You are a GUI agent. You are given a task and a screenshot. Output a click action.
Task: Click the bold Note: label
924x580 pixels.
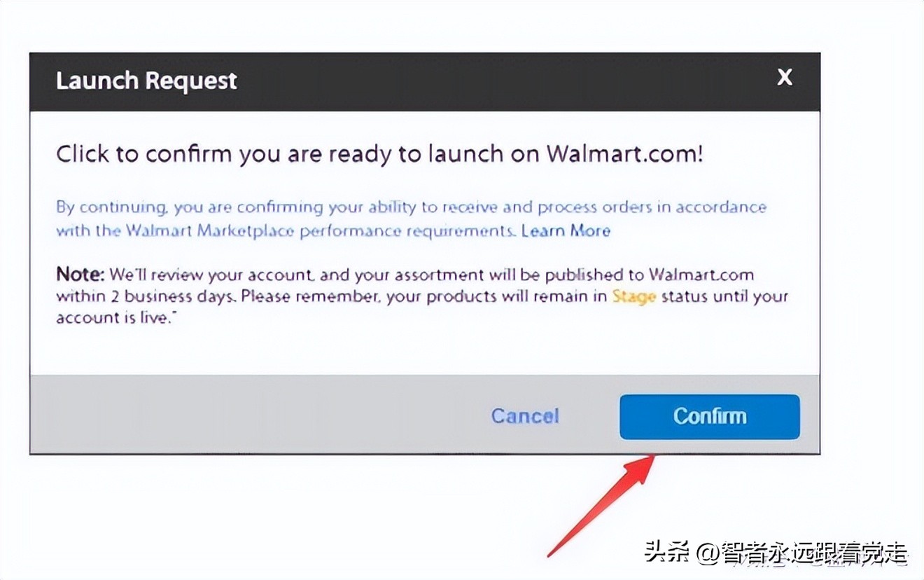[80, 274]
